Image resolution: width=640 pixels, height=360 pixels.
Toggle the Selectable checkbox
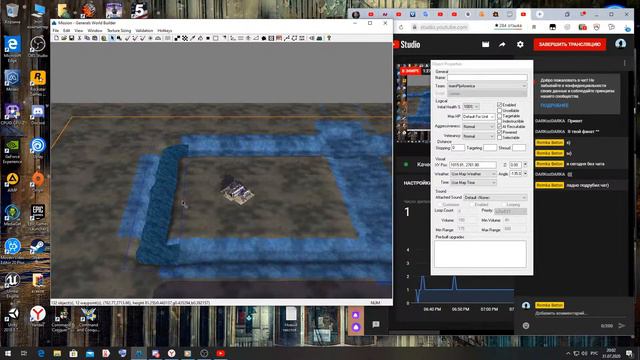pyautogui.click(x=500, y=138)
